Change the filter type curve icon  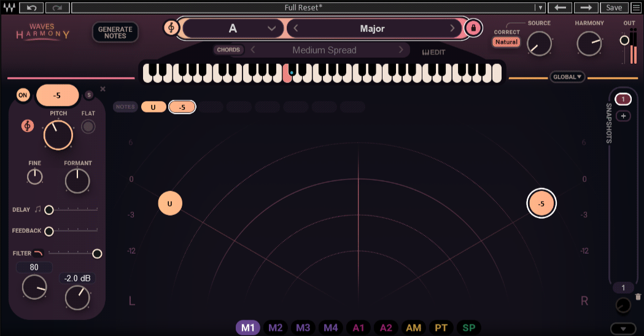(x=38, y=253)
